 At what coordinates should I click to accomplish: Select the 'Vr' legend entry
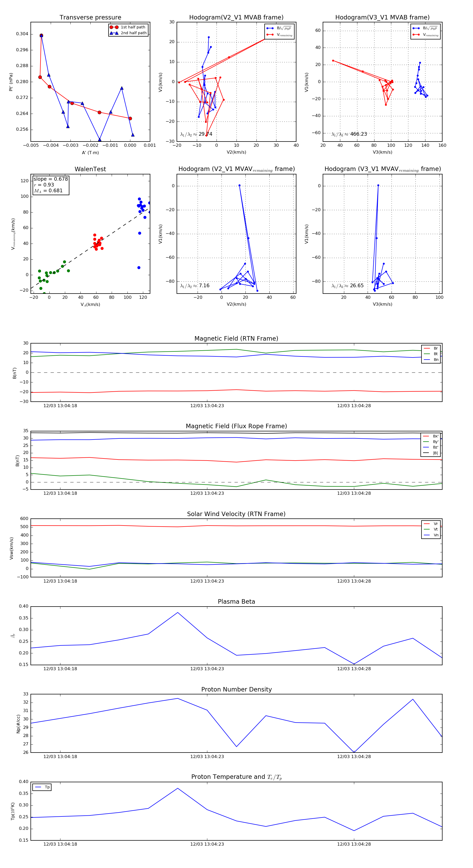tap(431, 524)
